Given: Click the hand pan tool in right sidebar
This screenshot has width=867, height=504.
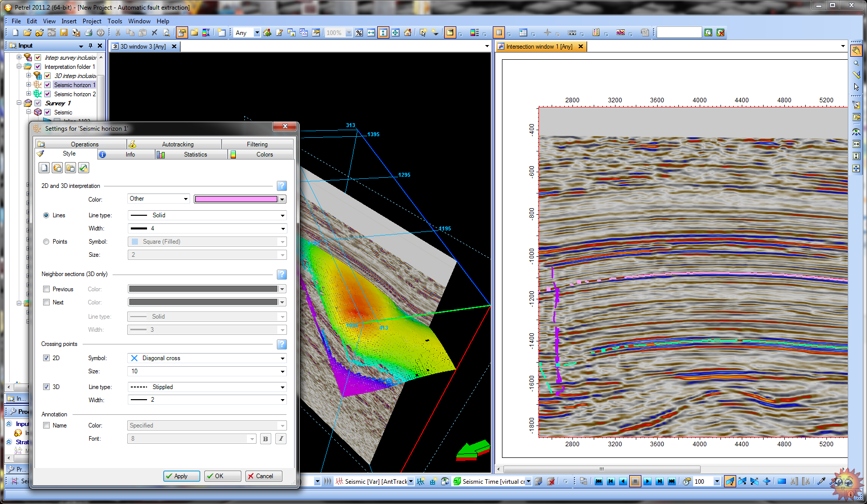Looking at the screenshot, I should pyautogui.click(x=856, y=51).
